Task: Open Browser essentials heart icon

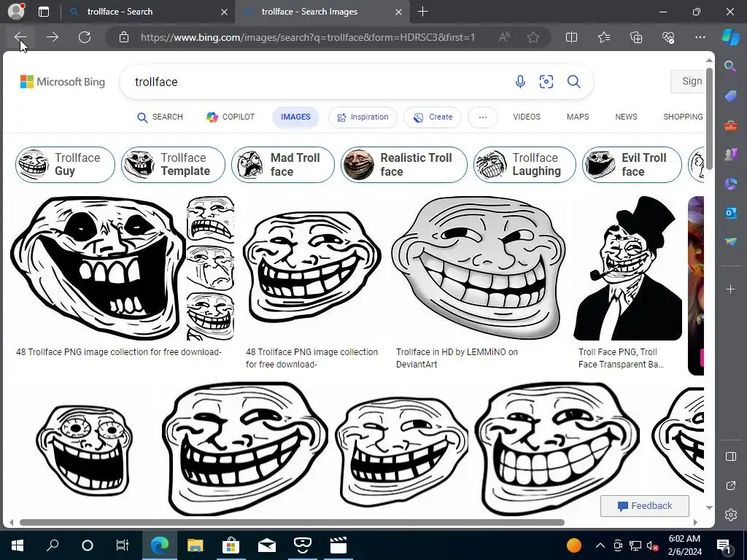Action: pyautogui.click(x=668, y=37)
